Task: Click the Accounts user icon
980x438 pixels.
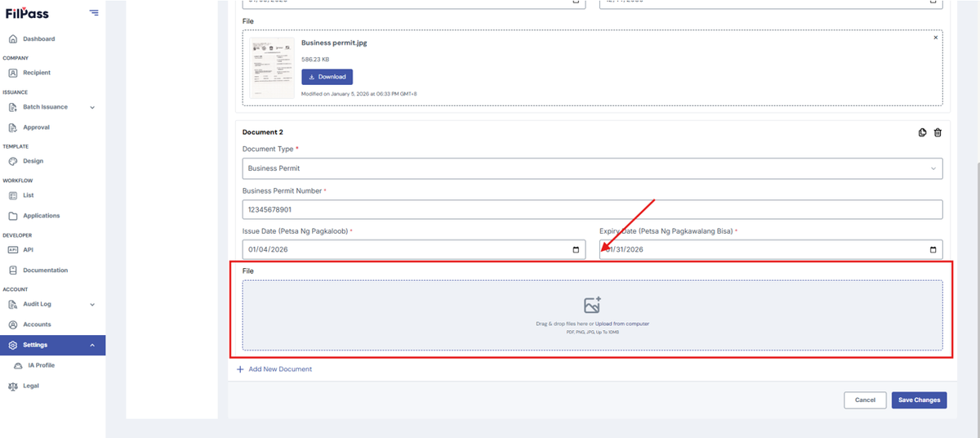Action: pyautogui.click(x=13, y=324)
